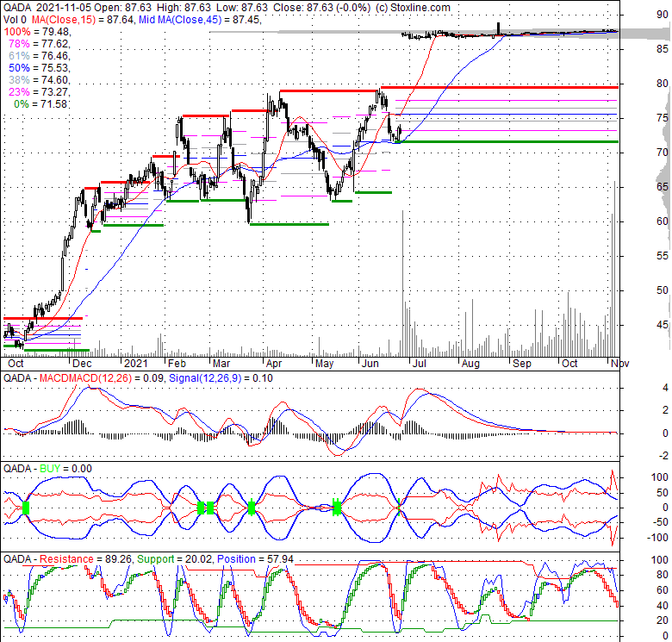Image resolution: width=672 pixels, height=642 pixels.
Task: Click the '70' price axis label
Action: click(663, 153)
